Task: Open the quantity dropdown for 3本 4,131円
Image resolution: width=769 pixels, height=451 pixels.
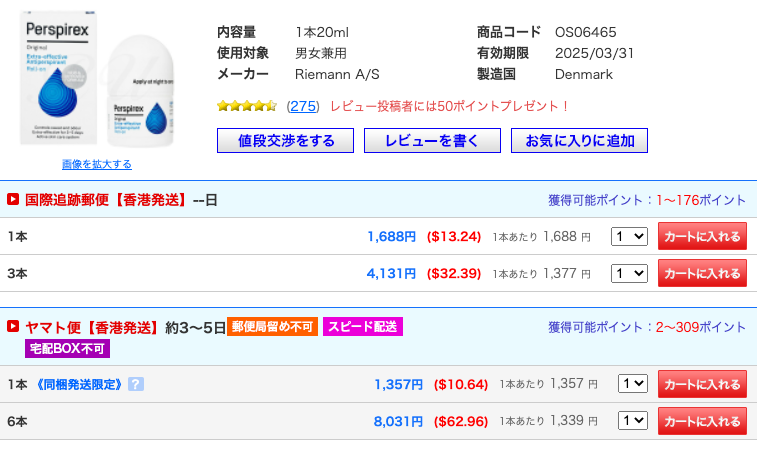Action: coord(629,274)
